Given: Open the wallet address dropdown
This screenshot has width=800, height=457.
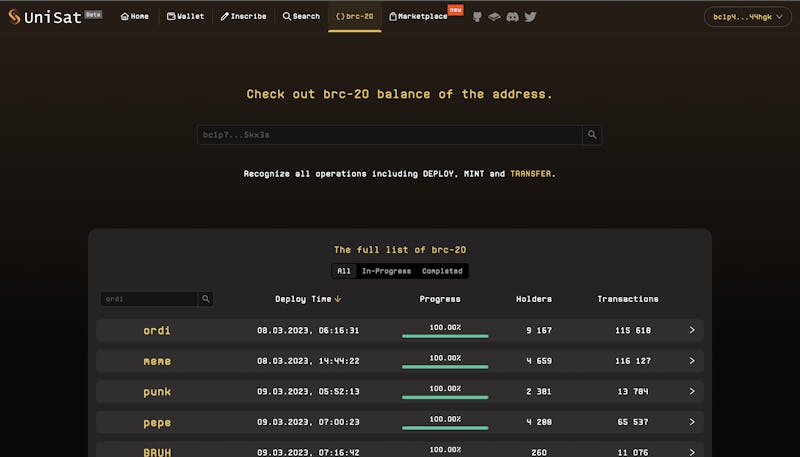Looking at the screenshot, I should (747, 17).
